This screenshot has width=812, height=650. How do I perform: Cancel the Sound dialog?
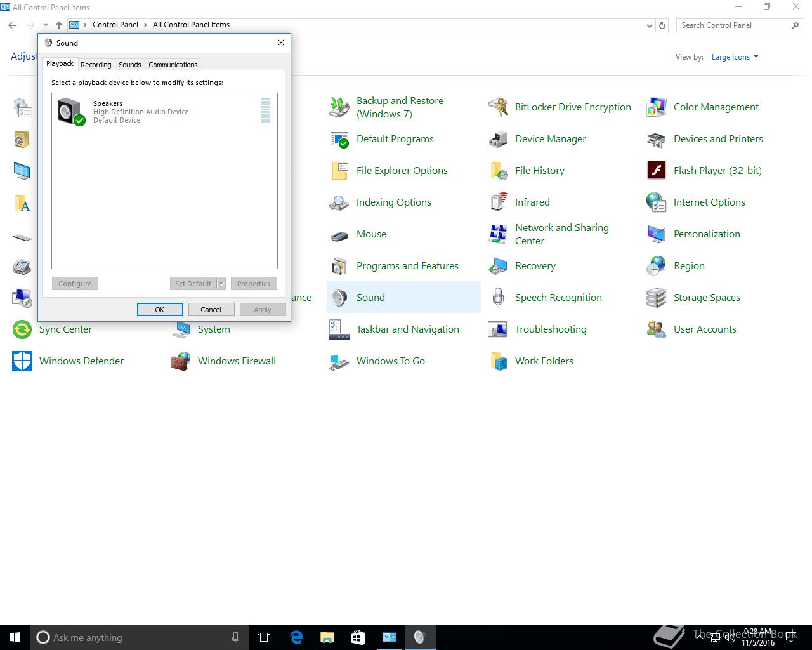click(211, 310)
